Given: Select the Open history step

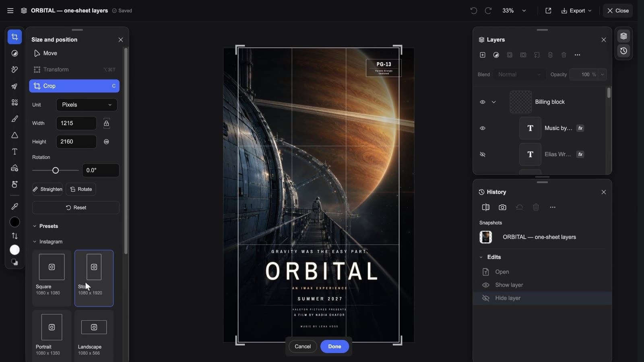Looking at the screenshot, I should click(542, 272).
